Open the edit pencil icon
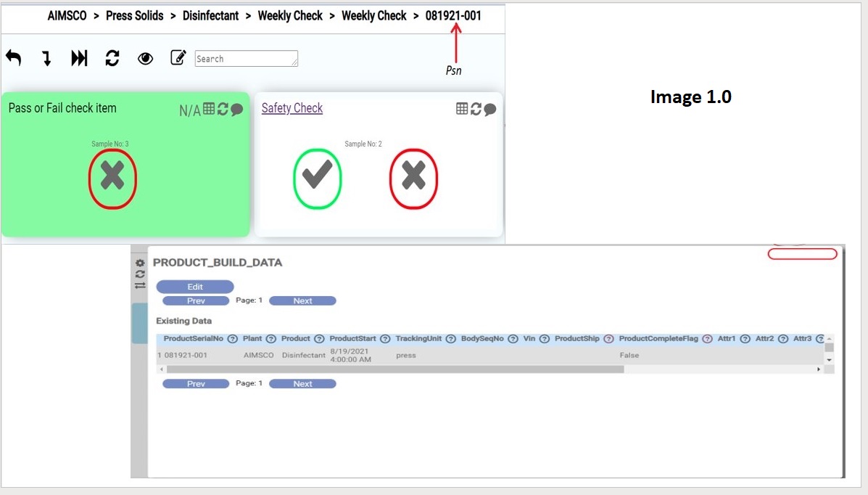This screenshot has height=495, width=868. tap(178, 57)
